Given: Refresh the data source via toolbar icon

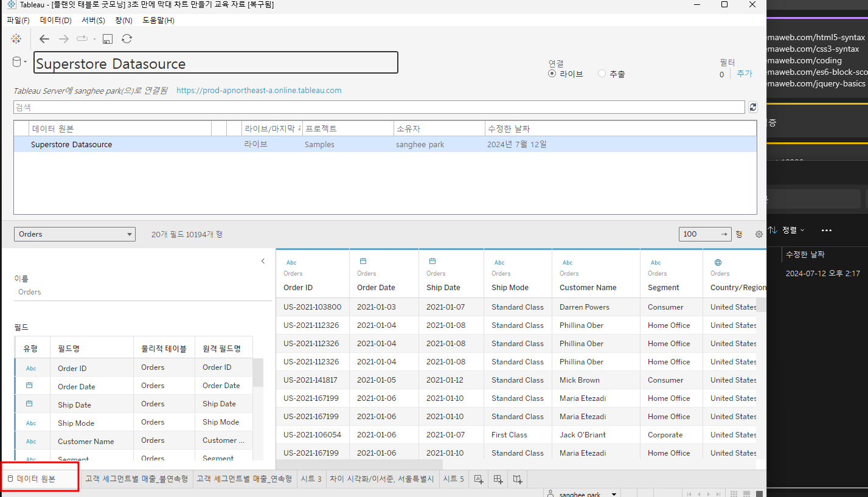Looking at the screenshot, I should pos(127,39).
